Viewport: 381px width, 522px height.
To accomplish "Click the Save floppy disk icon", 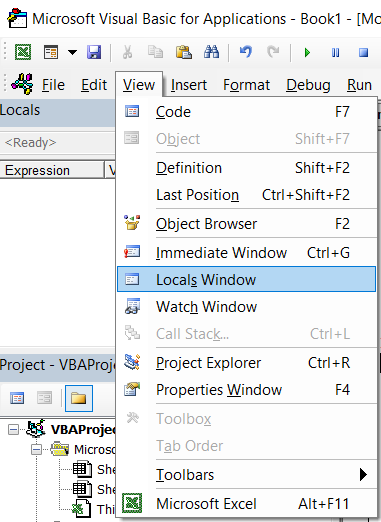I will (x=94, y=52).
